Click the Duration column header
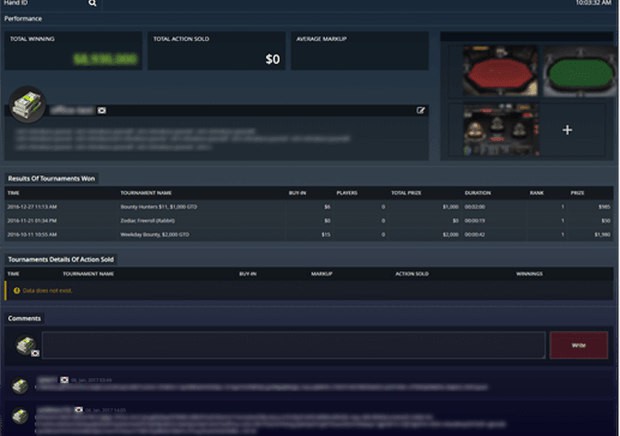The width and height of the screenshot is (620, 436). click(478, 193)
